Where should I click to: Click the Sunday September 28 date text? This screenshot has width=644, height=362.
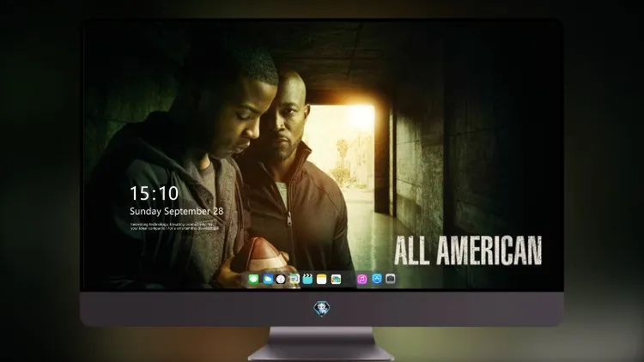coord(177,211)
